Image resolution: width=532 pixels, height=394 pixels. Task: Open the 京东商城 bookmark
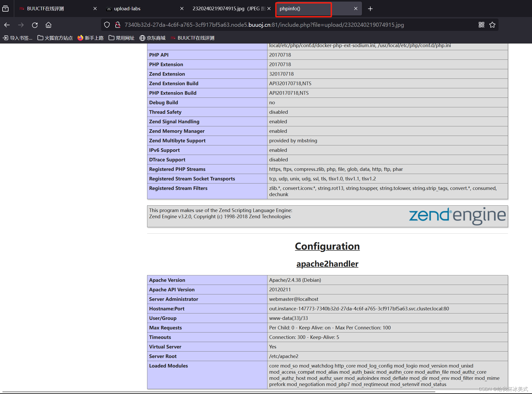[x=153, y=38]
